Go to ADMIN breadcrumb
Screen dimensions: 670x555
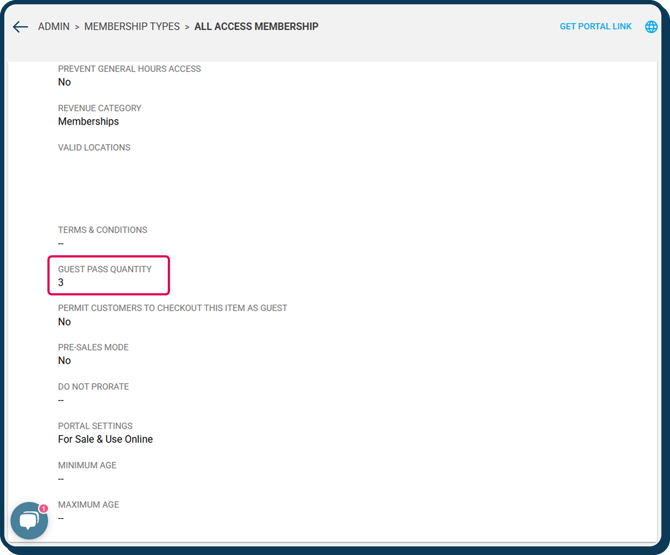point(54,27)
